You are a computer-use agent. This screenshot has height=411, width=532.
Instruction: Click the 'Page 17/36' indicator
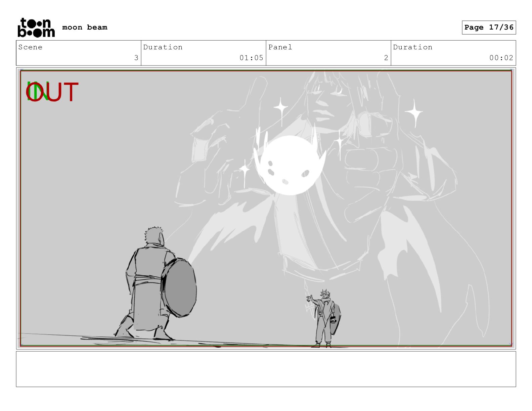pyautogui.click(x=489, y=28)
